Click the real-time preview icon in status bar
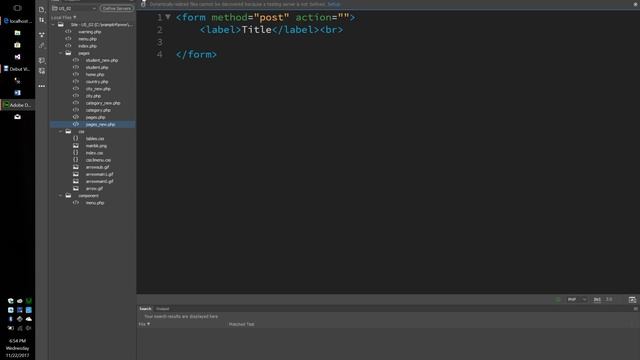Screen dimensions: 640x360 pyautogui.click(x=632, y=300)
